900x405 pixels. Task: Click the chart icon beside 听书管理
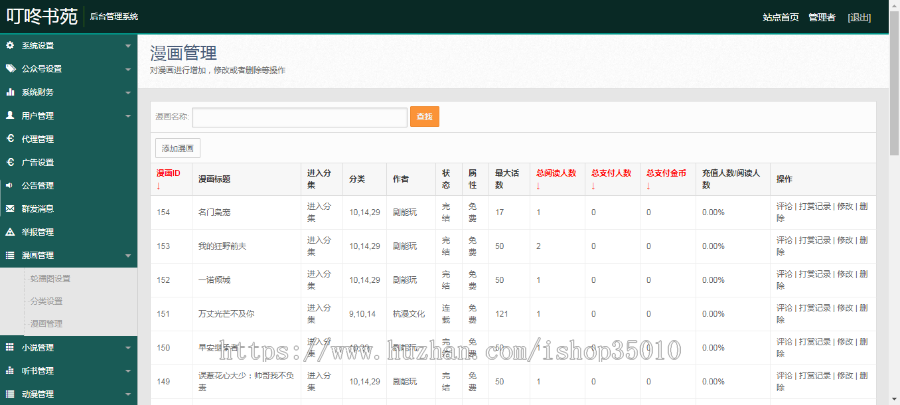click(10, 371)
